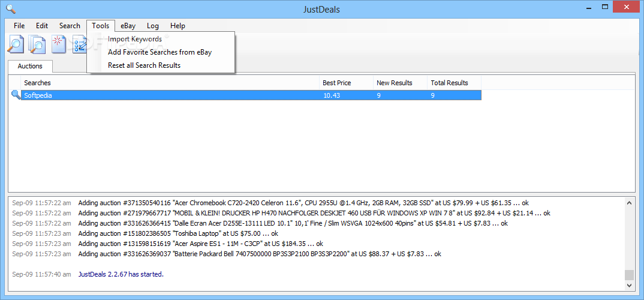Switch to the Auctions tab
The height and width of the screenshot is (300, 644).
tap(31, 66)
